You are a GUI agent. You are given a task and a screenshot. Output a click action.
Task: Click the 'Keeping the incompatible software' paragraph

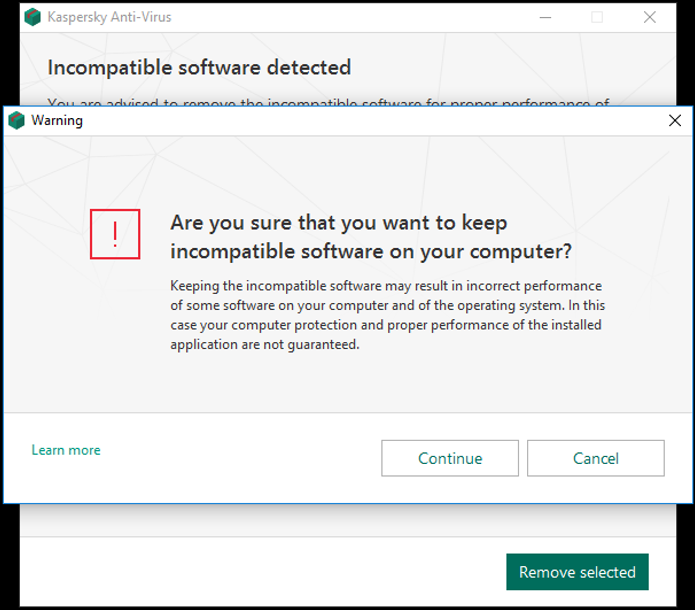[x=387, y=315]
